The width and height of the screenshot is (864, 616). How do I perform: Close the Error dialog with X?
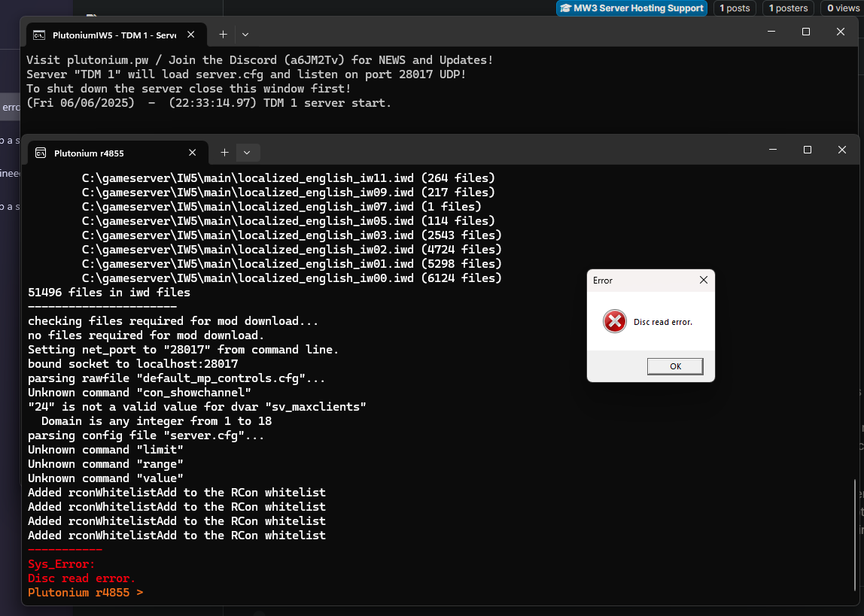coord(704,281)
